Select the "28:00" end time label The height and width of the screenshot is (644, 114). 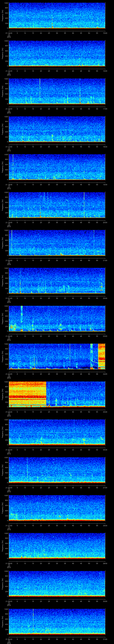(105, 525)
